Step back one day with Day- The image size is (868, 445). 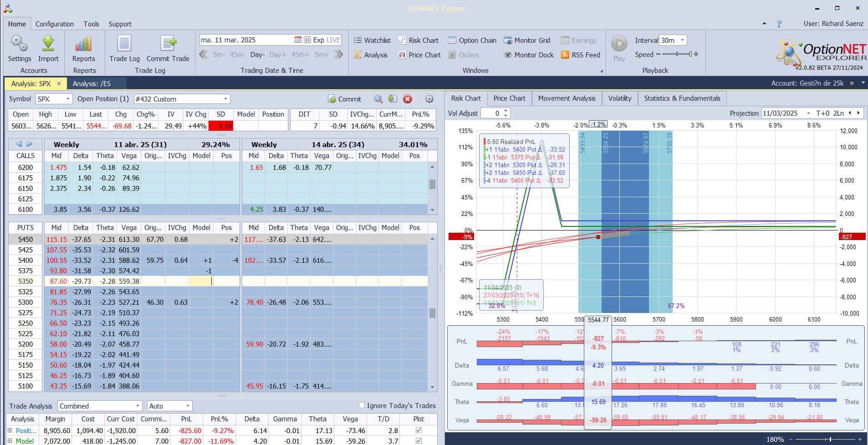257,55
